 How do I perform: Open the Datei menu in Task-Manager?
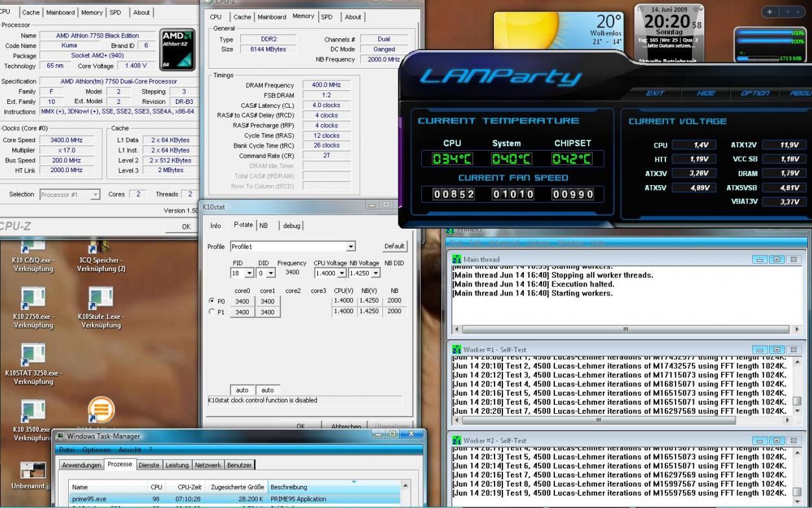pos(67,450)
